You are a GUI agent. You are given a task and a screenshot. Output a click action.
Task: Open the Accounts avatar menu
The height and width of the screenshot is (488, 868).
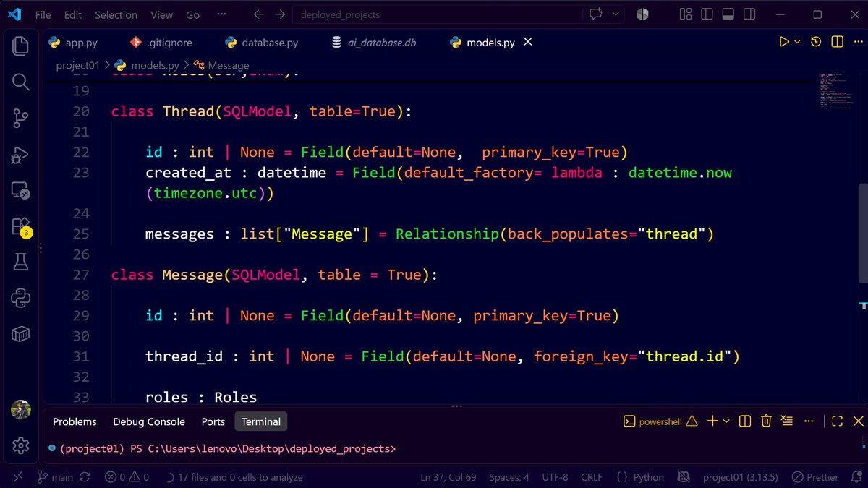pyautogui.click(x=21, y=410)
